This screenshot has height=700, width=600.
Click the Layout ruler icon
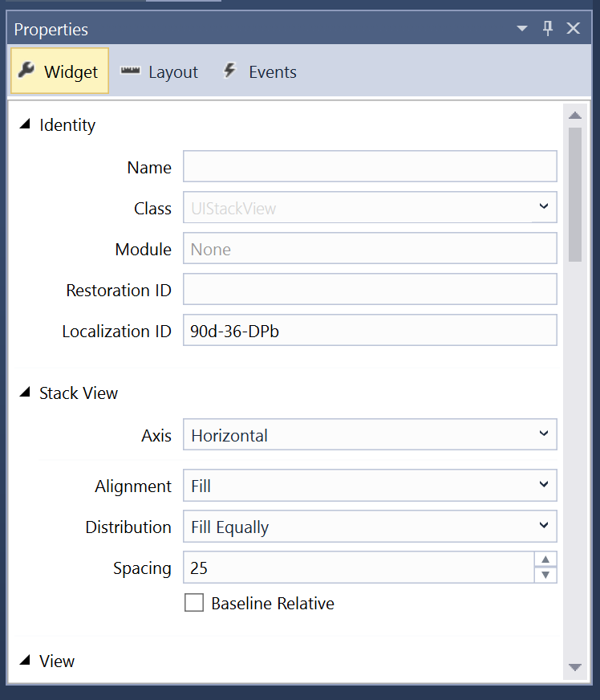129,71
